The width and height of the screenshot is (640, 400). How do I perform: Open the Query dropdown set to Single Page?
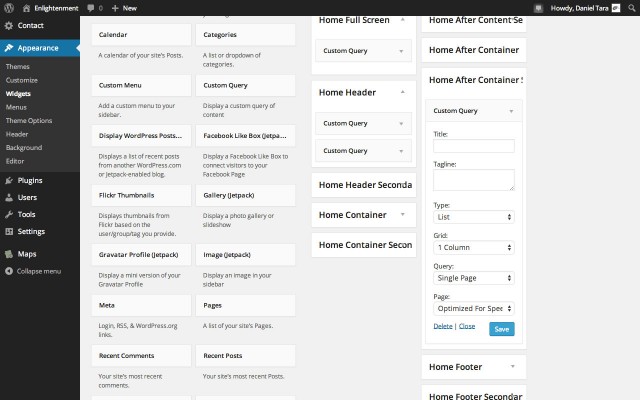(473, 278)
